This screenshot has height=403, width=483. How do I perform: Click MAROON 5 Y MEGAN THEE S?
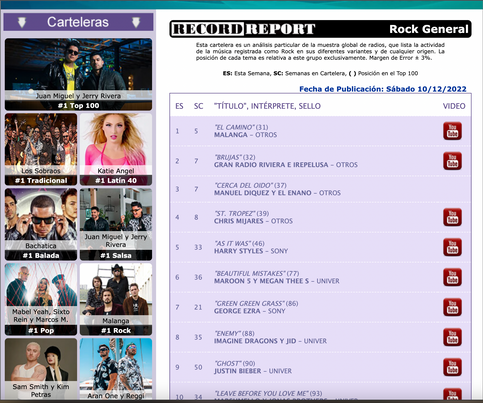point(261,281)
